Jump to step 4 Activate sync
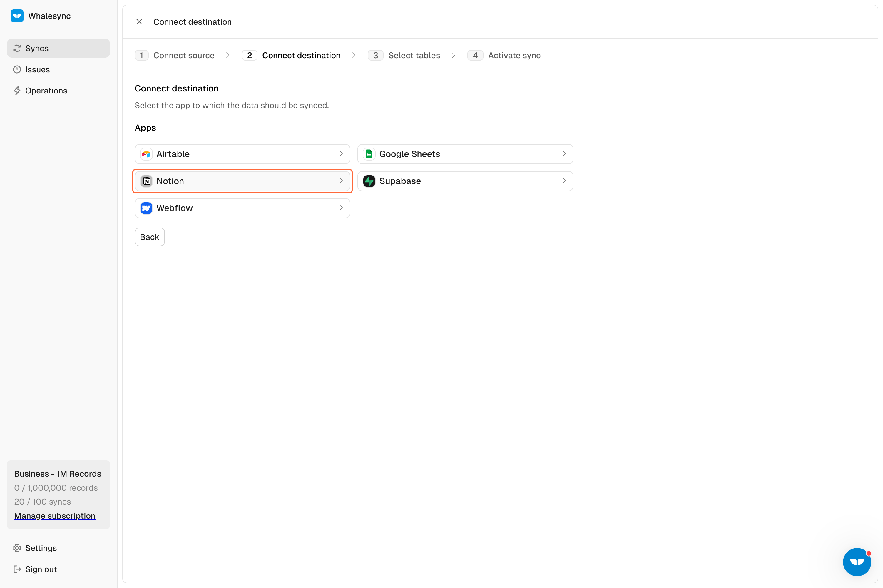883x588 pixels. point(504,56)
